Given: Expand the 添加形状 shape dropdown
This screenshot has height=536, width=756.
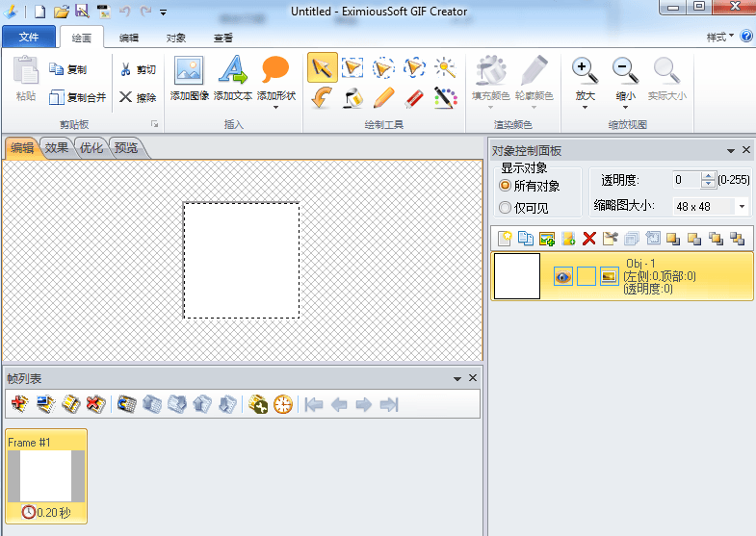Looking at the screenshot, I should (x=275, y=107).
